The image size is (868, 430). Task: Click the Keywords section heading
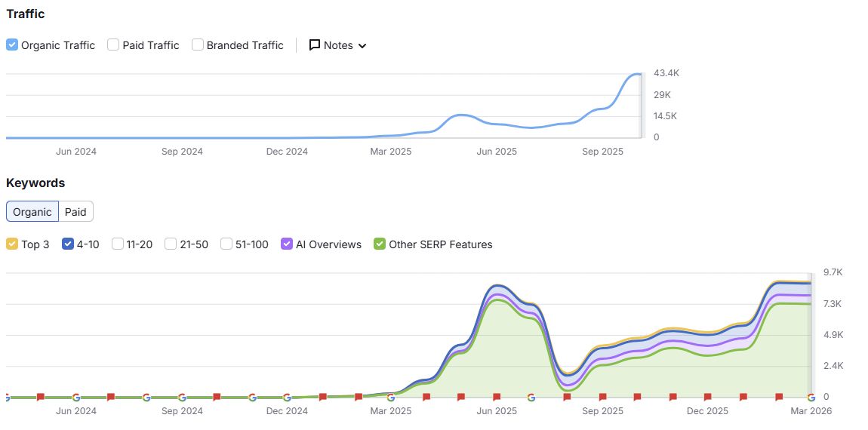35,183
